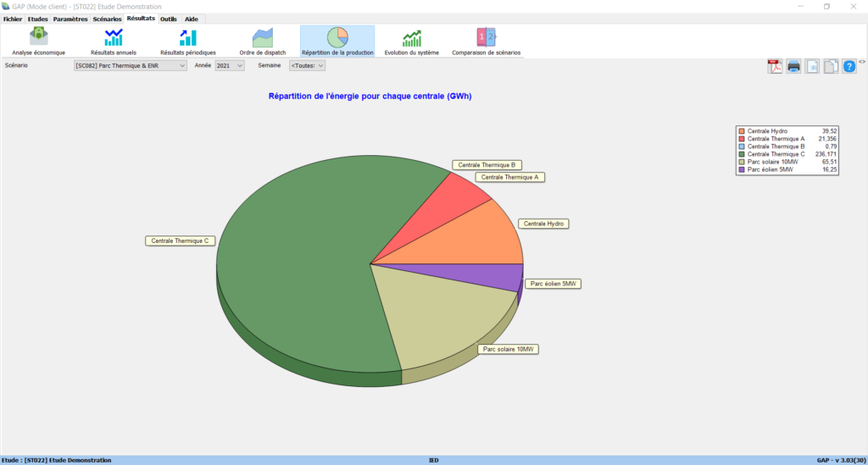Show the Ordre de dispatch view

262,40
